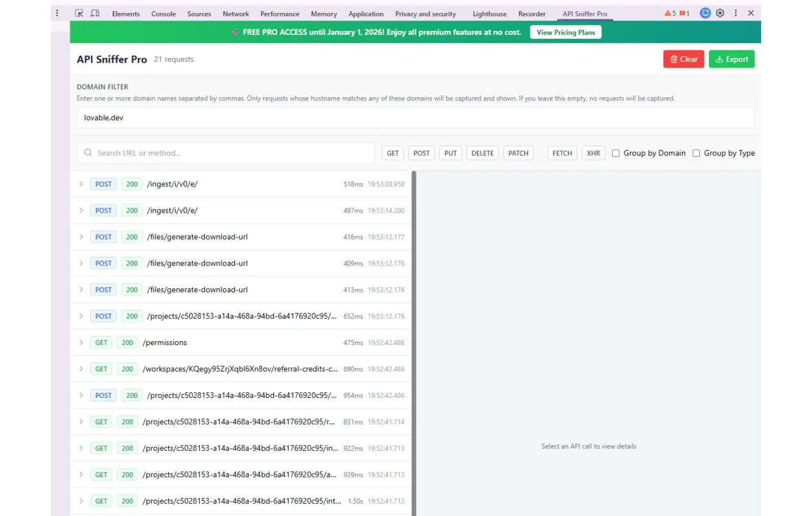Filter by XHR request type

594,153
